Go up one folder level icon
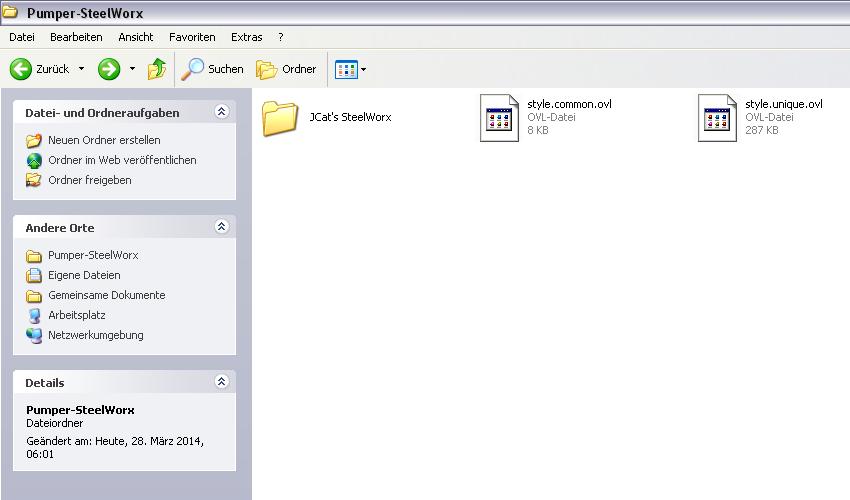Screen dimensions: 850x500 point(157,69)
